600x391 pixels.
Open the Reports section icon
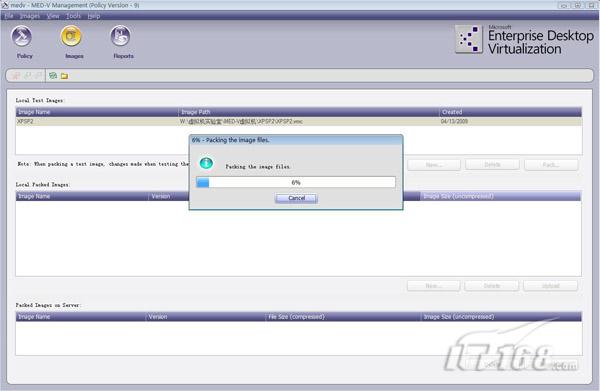pos(121,37)
